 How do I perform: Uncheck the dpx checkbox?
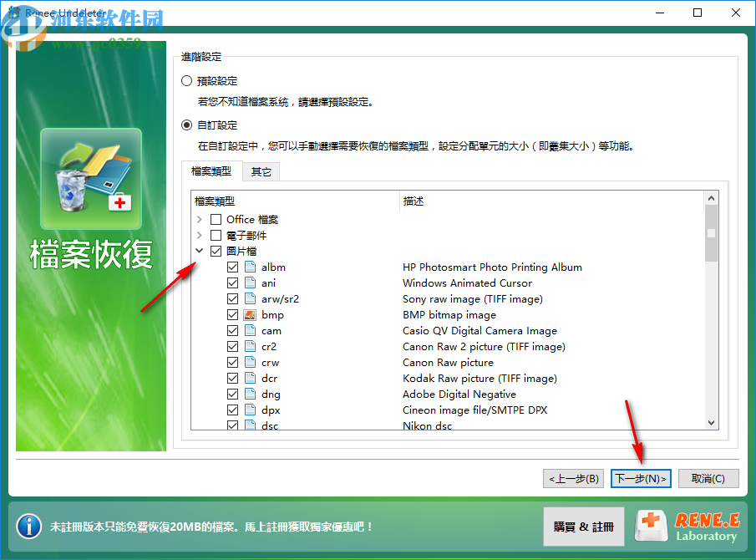coord(232,410)
